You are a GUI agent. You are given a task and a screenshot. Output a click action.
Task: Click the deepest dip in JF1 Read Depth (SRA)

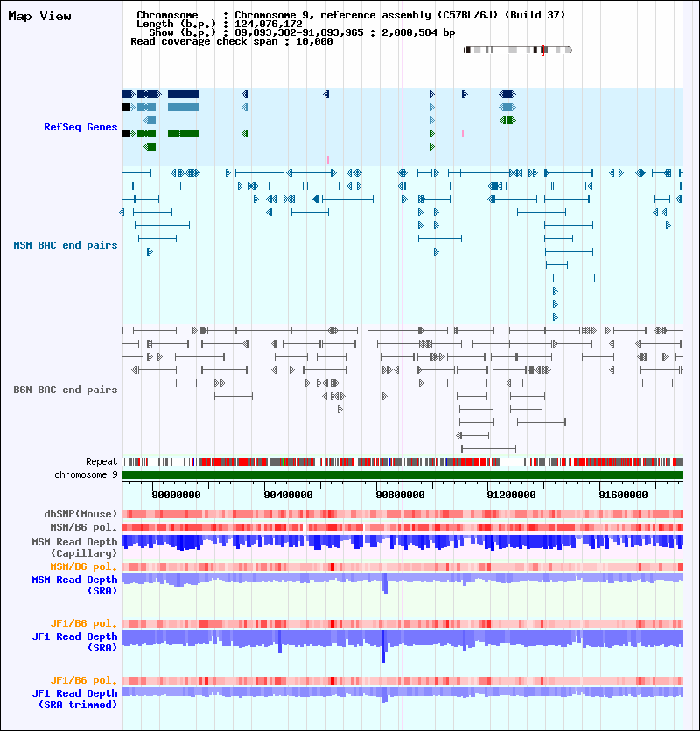click(383, 652)
